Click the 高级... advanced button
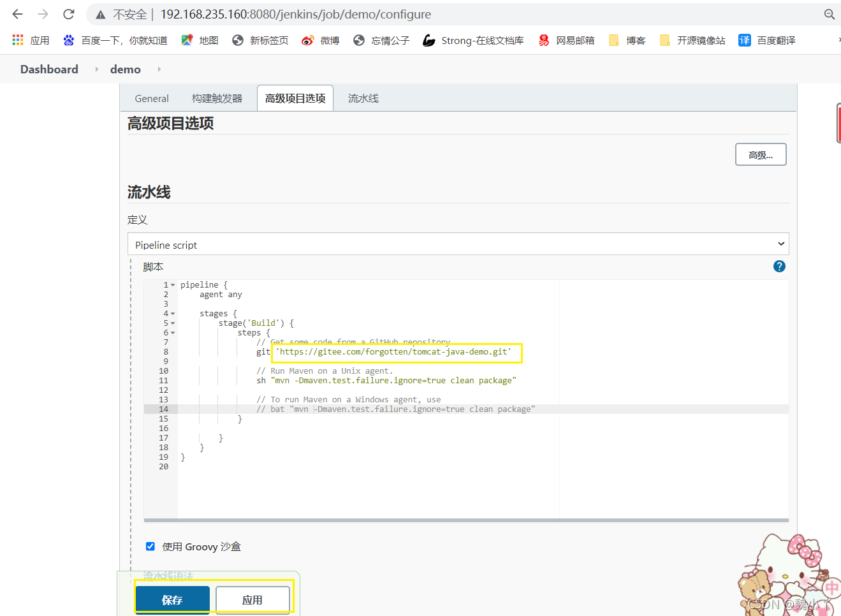 tap(761, 154)
